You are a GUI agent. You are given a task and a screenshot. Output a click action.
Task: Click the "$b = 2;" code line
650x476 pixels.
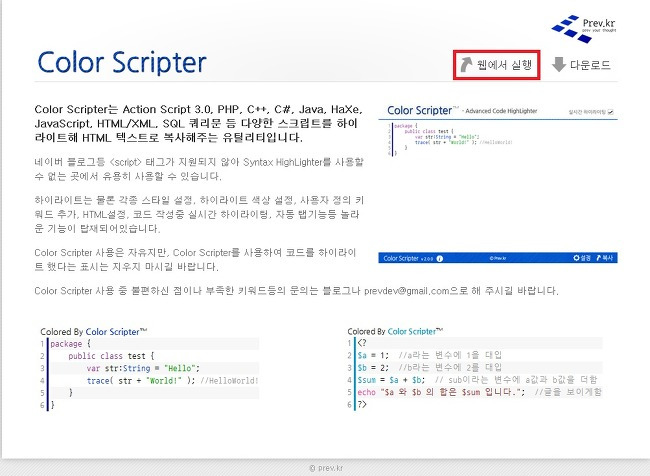[373, 368]
